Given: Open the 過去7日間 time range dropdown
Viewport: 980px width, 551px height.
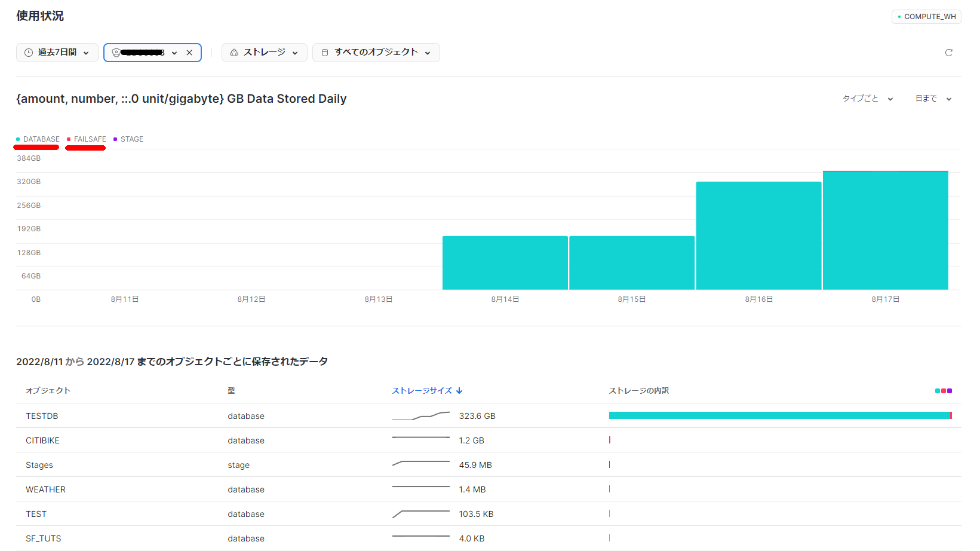Looking at the screenshot, I should 57,53.
